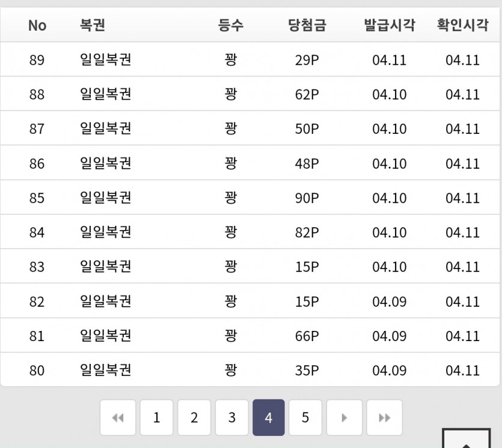Click the 62P prize amount

tap(307, 94)
